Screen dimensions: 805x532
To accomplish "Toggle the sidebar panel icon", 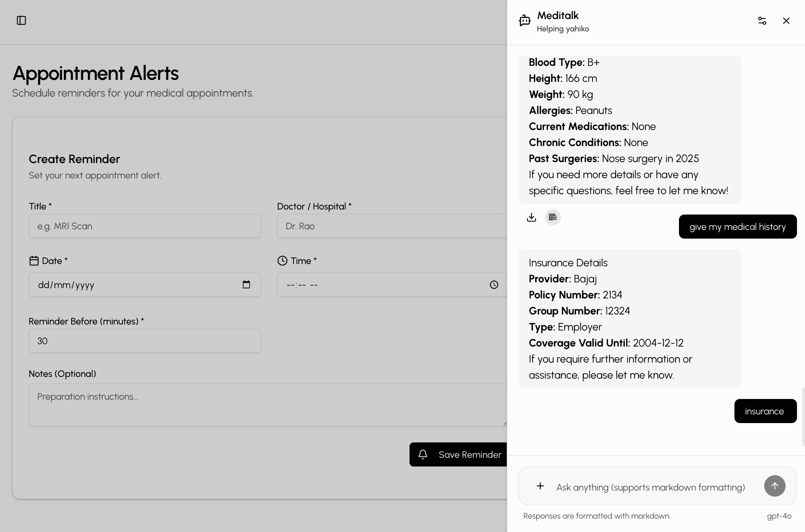I will point(21,20).
